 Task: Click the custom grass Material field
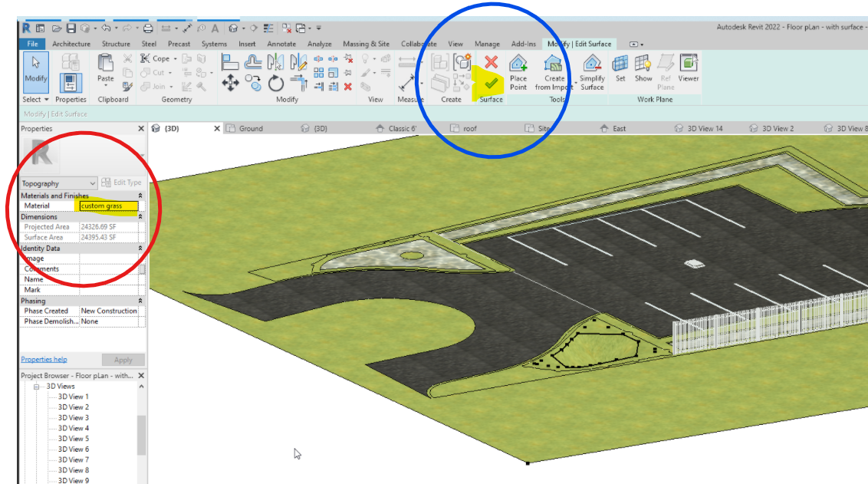(107, 206)
